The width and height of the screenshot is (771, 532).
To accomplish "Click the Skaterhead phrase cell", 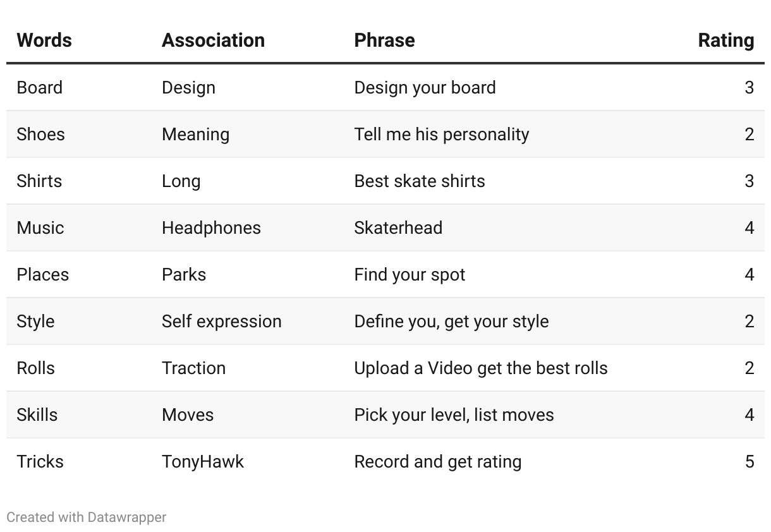I will click(x=398, y=227).
